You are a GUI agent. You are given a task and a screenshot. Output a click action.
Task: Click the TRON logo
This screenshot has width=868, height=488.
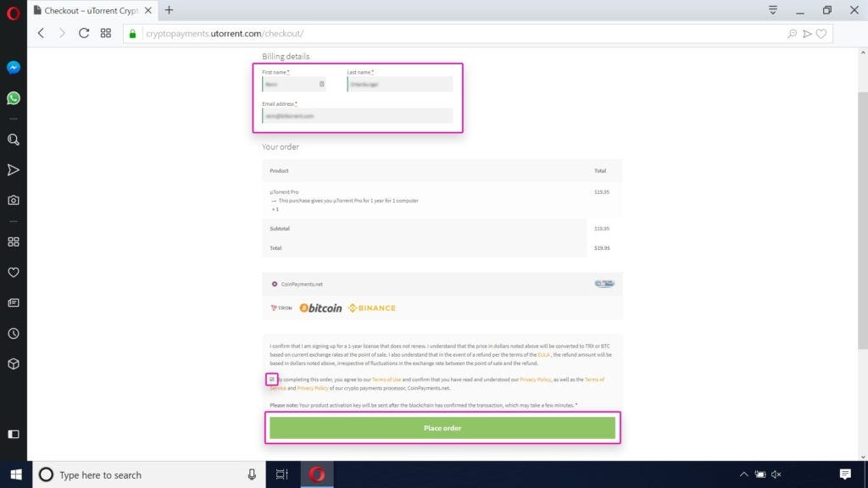pyautogui.click(x=281, y=308)
